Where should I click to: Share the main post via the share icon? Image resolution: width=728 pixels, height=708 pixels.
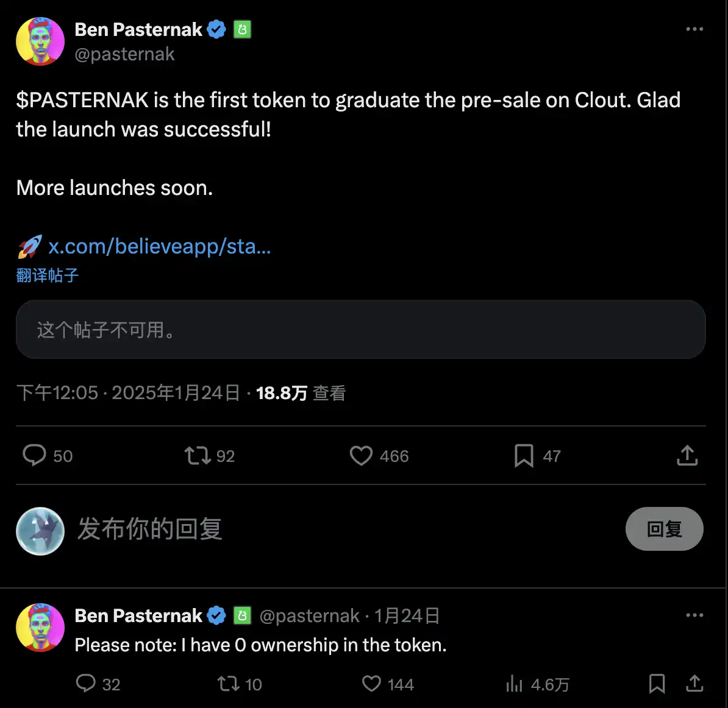(687, 455)
